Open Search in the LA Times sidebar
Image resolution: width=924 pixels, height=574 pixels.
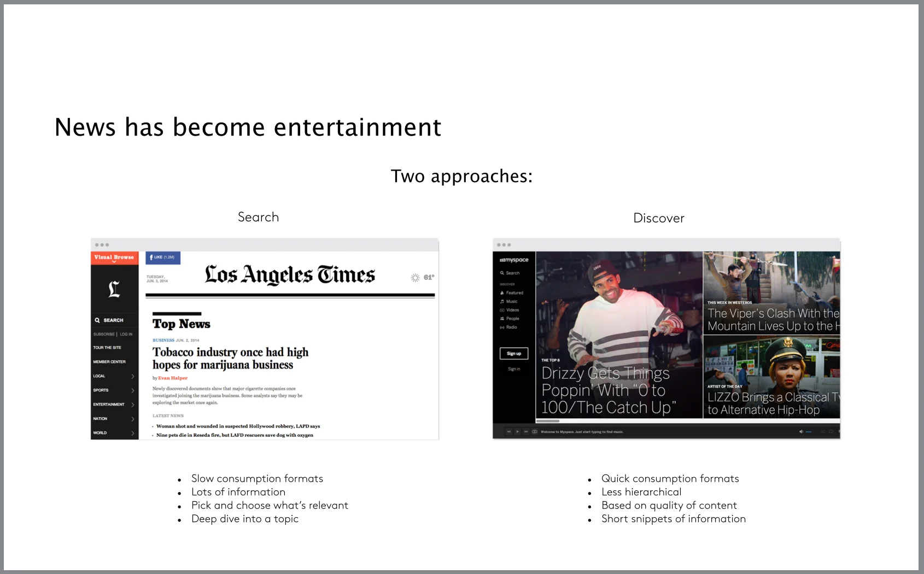[x=109, y=320]
